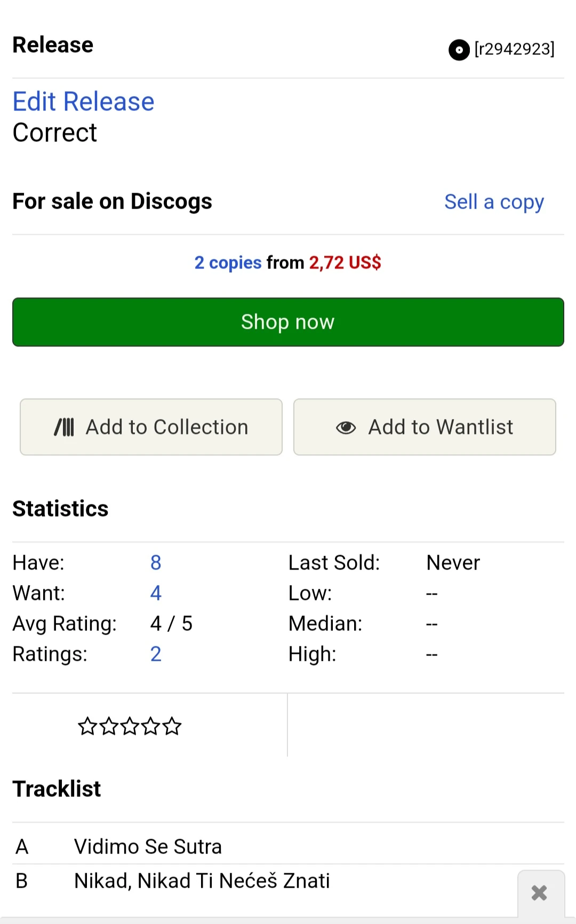Rate release four stars
The width and height of the screenshot is (576, 924).
[151, 726]
